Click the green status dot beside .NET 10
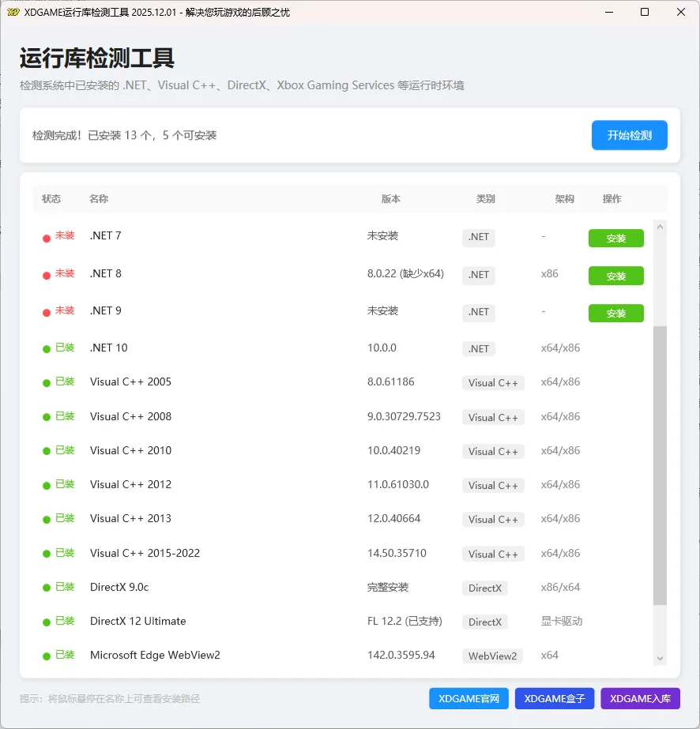Screen dimensions: 700x729 click(x=46, y=349)
